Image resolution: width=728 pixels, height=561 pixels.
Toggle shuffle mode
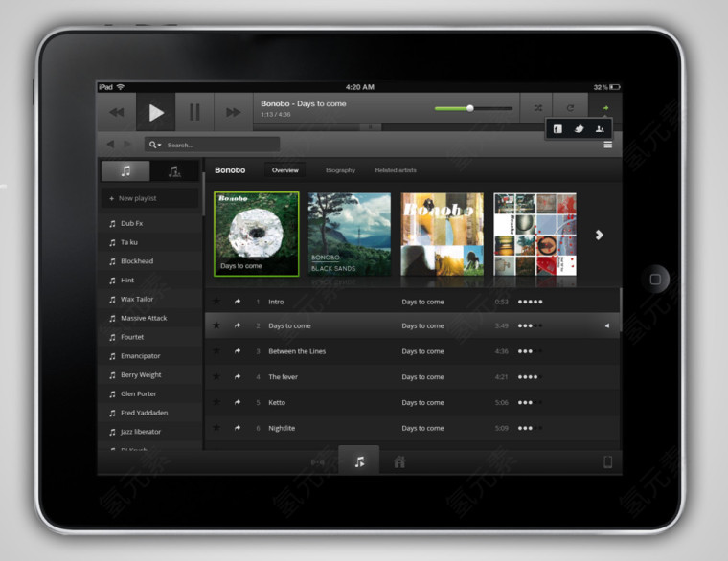click(537, 108)
